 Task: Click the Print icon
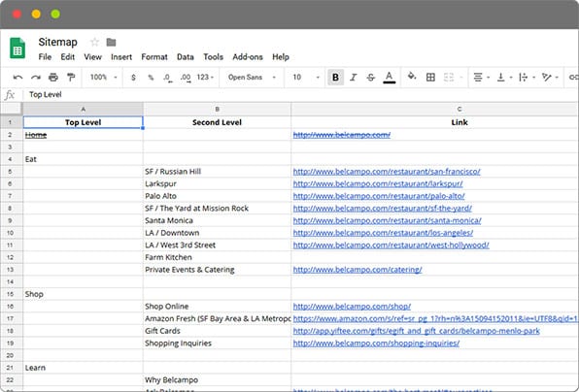[53, 77]
